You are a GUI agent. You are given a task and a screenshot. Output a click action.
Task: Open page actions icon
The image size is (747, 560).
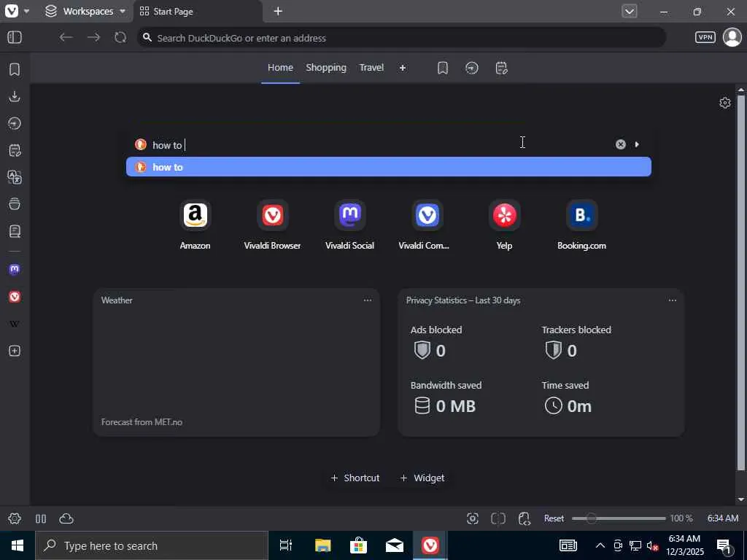524,518
